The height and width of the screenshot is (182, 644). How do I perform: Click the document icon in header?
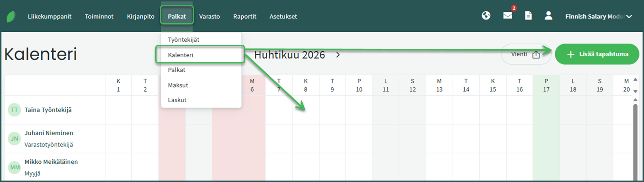[x=528, y=16]
